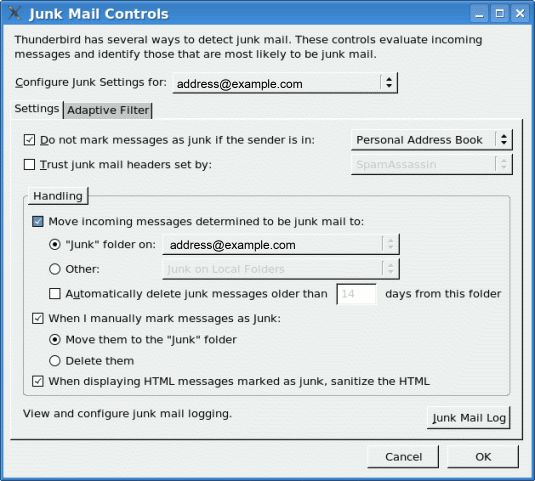Screen dimensions: 535x481
Task: Toggle 'Do not mark messages as junk' checkbox
Action: (x=29, y=140)
